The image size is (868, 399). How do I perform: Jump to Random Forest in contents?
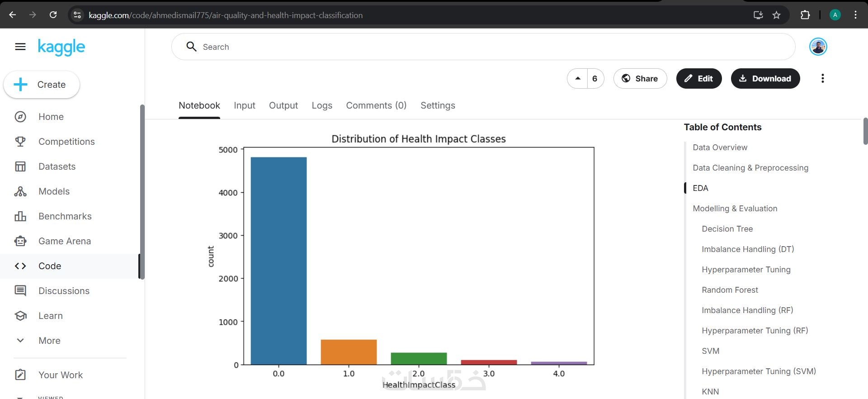click(730, 290)
